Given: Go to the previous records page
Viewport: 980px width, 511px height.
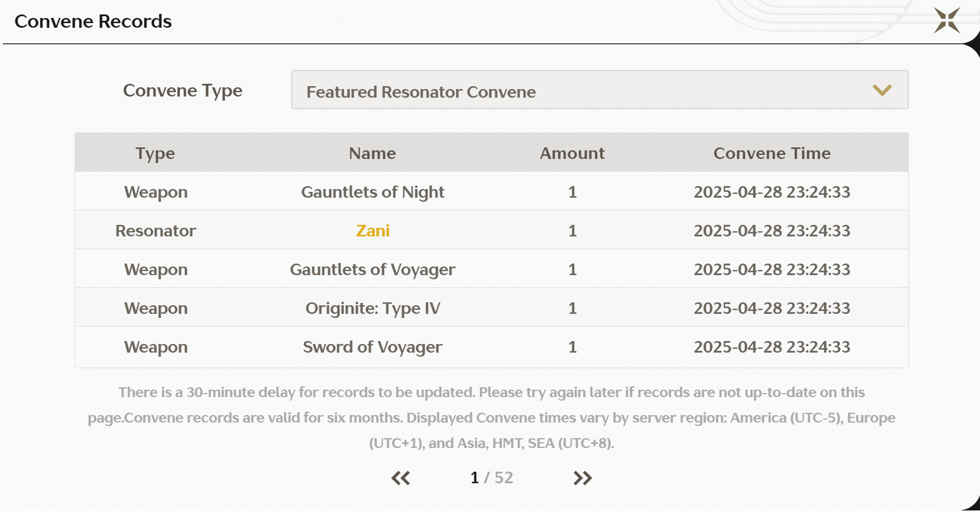Looking at the screenshot, I should tap(400, 478).
